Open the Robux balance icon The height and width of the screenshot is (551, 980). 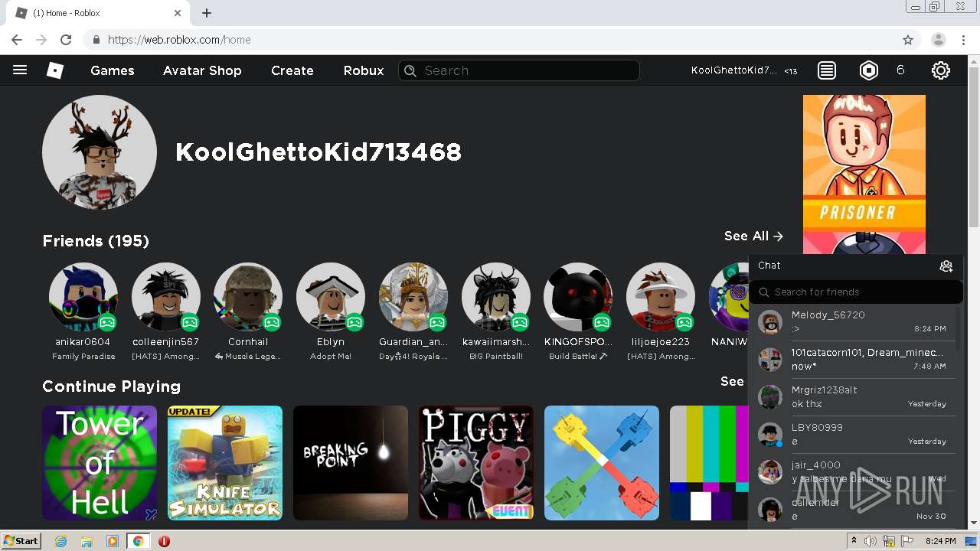tap(869, 70)
